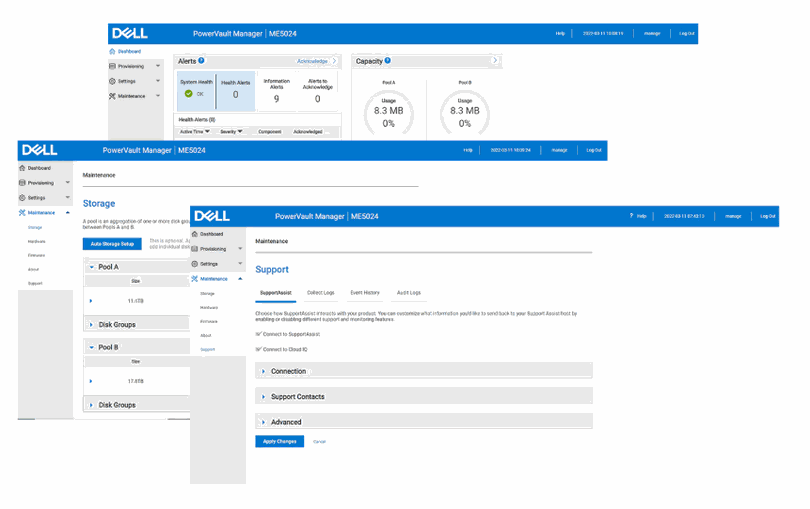Click the info icon beside Capacity heading
Screen dimensions: 810x509
[x=387, y=60]
